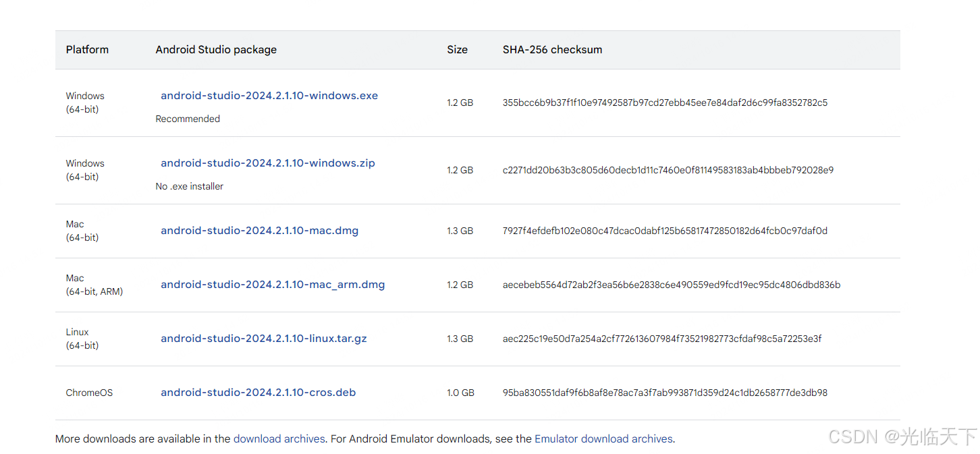Download android-studio-2024.2.1.10-mac.dmg
Image resolution: width=980 pixels, height=454 pixels.
pyautogui.click(x=260, y=231)
